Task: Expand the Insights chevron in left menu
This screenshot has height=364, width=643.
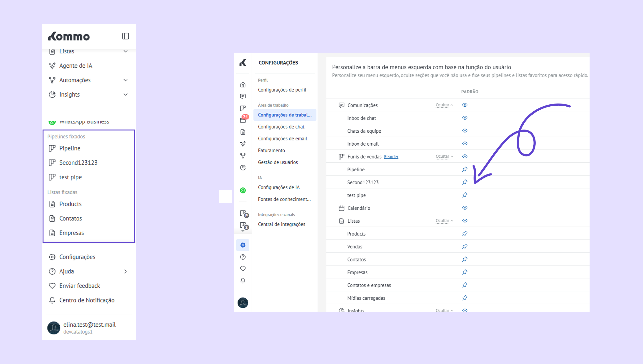Action: (126, 95)
